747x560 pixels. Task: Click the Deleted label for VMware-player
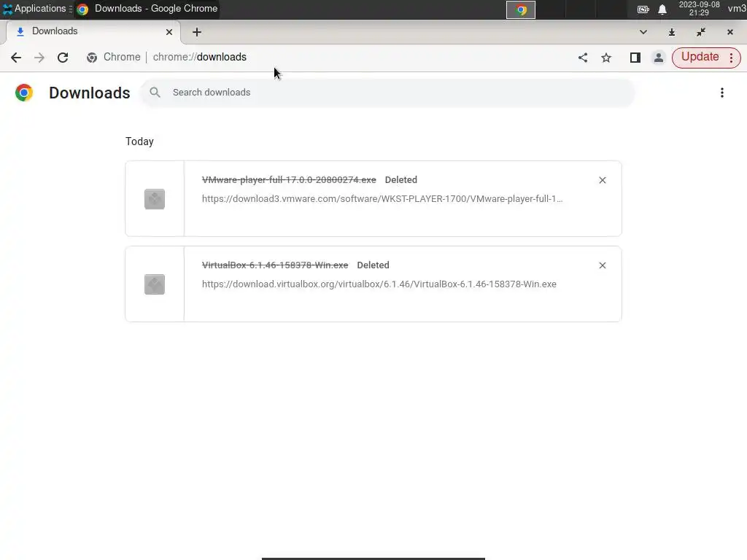400,179
